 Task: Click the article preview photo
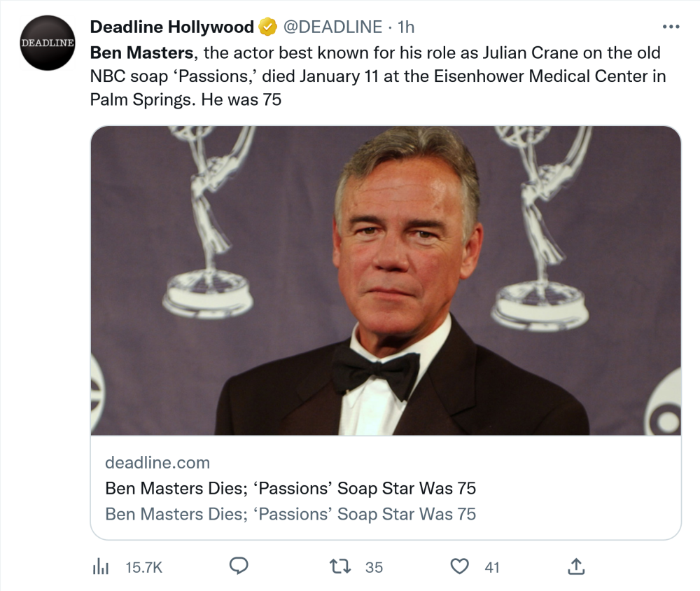(386, 280)
